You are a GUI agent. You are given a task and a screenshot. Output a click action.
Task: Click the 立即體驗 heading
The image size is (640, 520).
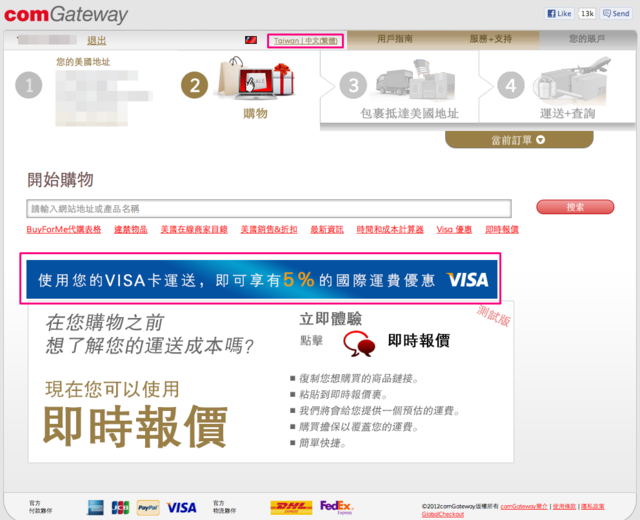(330, 319)
